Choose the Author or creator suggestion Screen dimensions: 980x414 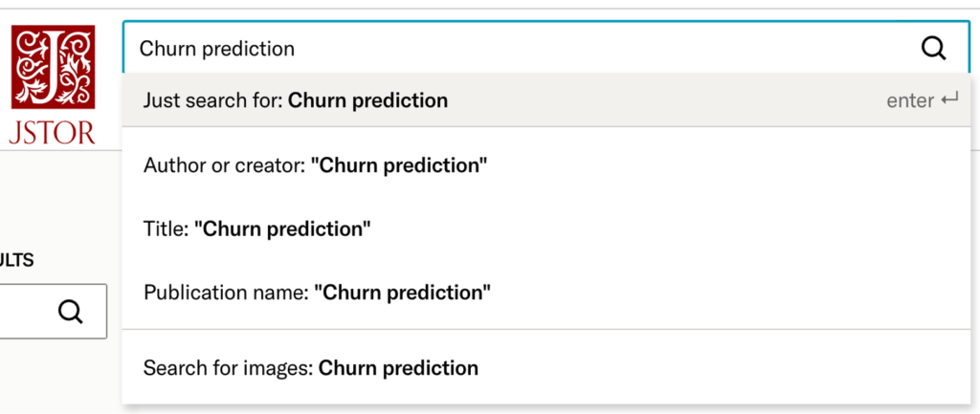pyautogui.click(x=546, y=165)
